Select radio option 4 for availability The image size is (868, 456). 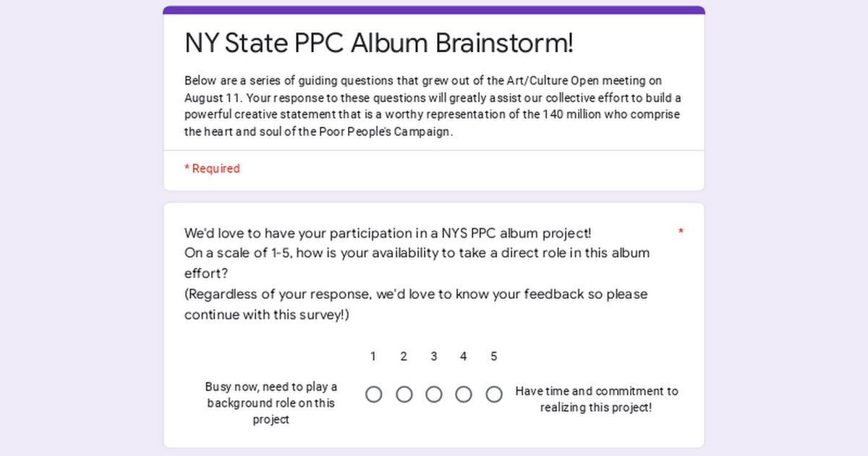point(464,394)
